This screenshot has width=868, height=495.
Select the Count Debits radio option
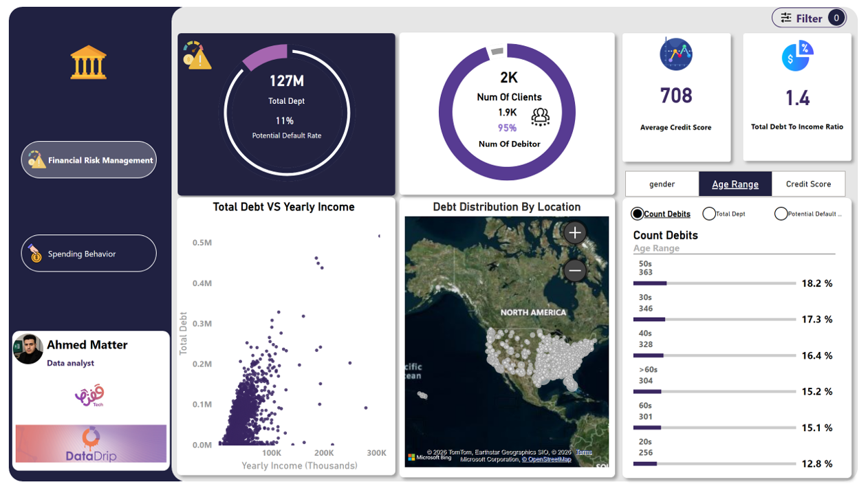click(x=638, y=214)
